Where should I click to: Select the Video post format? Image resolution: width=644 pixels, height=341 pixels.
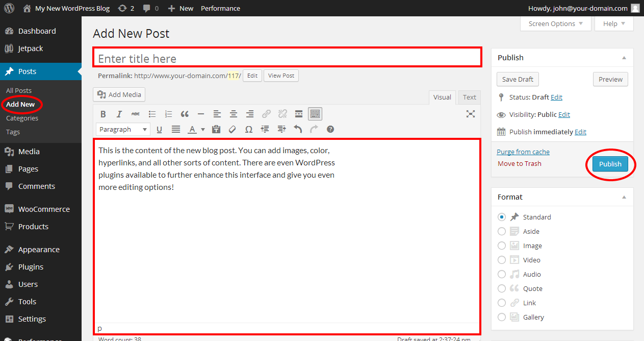(501, 260)
